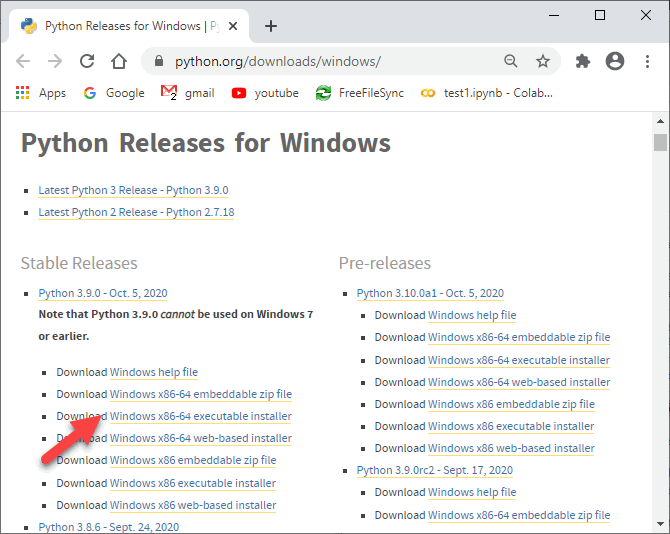670x534 pixels.
Task: Download 3.9.0 Windows x86 executable installer
Action: (x=193, y=483)
